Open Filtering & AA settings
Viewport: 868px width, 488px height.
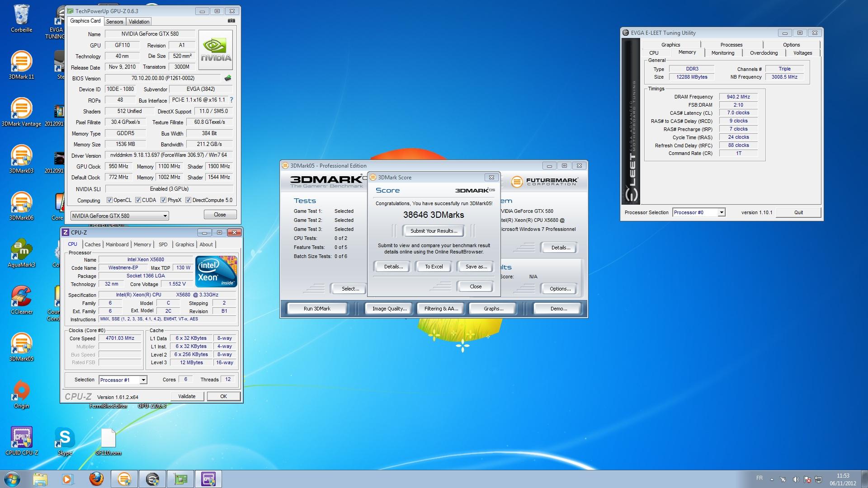tap(441, 309)
